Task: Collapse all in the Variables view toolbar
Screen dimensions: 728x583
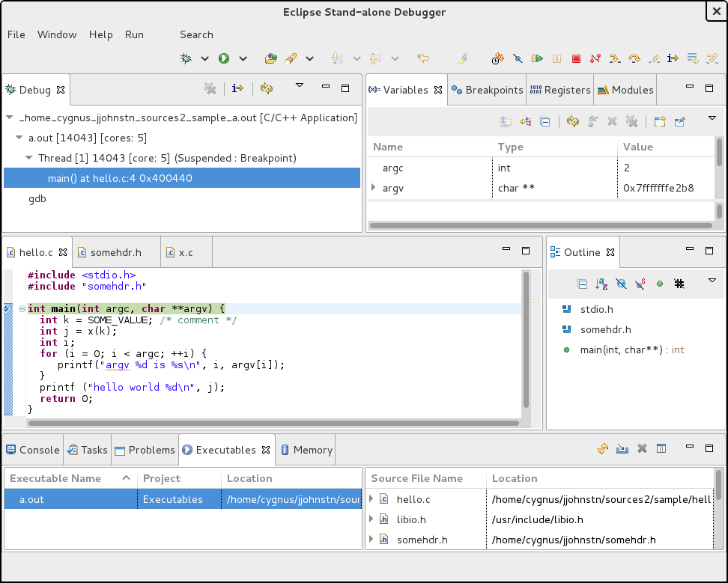Action: click(x=545, y=122)
